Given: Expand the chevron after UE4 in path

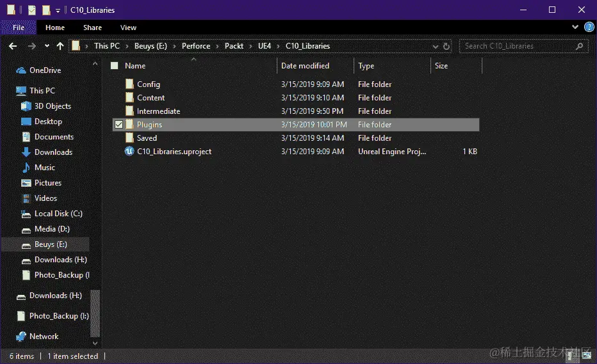Looking at the screenshot, I should [278, 47].
